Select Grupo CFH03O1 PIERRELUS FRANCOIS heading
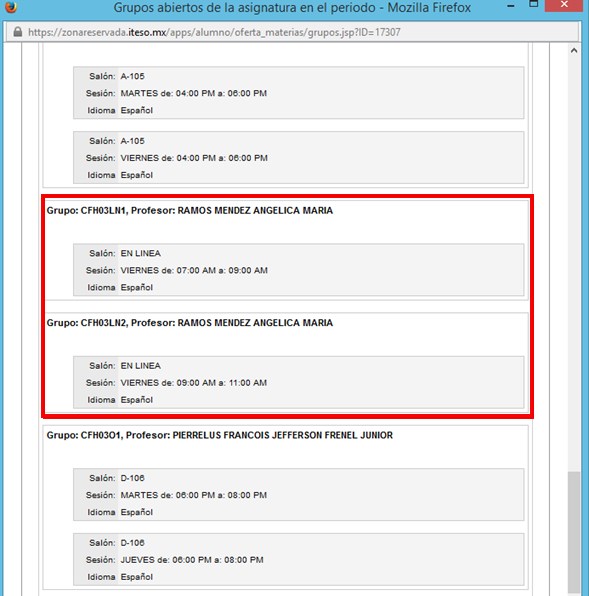 219,435
